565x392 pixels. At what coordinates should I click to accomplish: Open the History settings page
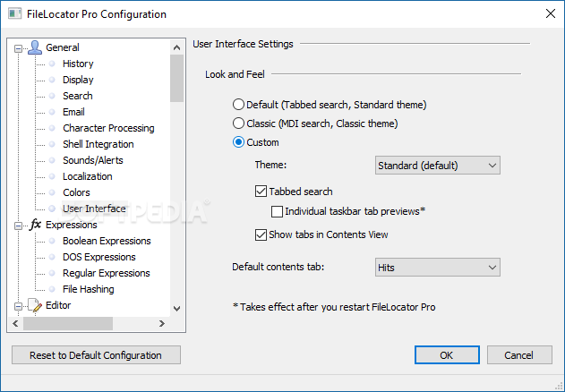click(78, 64)
